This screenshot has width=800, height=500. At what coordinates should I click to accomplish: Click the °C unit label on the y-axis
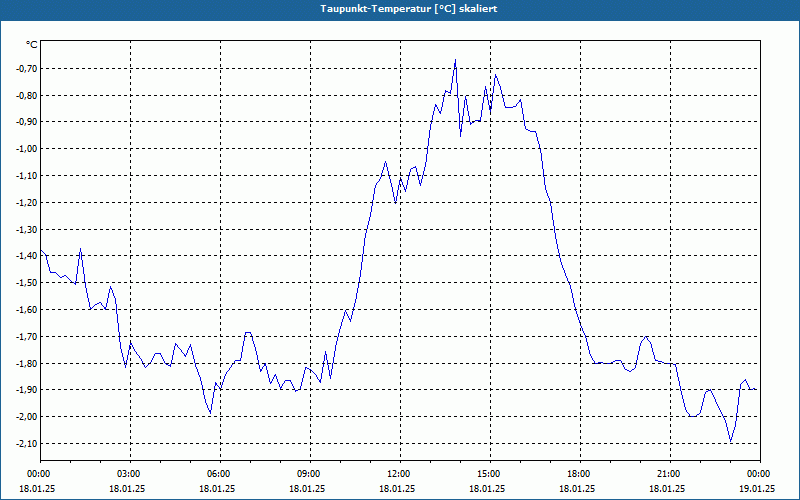tap(32, 45)
